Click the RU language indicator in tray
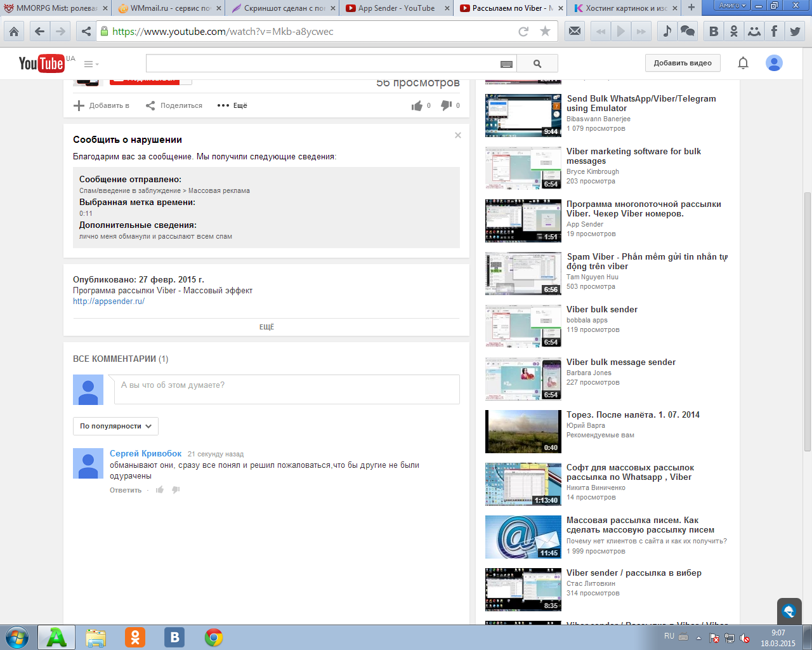Viewport: 812px width, 650px height. (669, 636)
